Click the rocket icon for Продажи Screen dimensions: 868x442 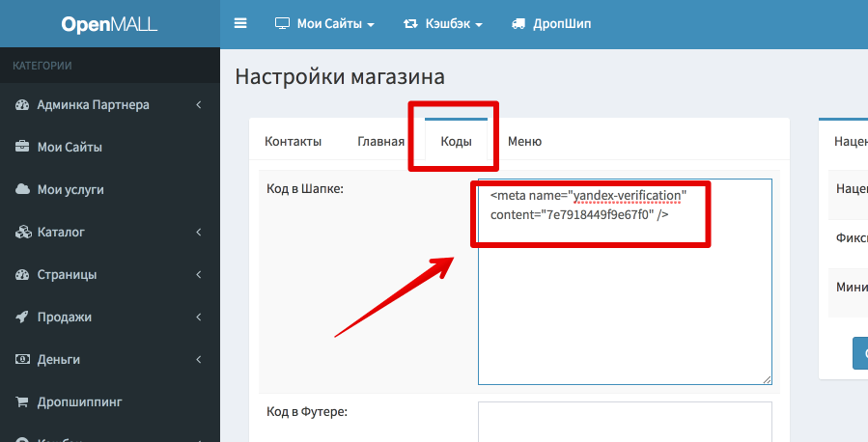tap(21, 317)
